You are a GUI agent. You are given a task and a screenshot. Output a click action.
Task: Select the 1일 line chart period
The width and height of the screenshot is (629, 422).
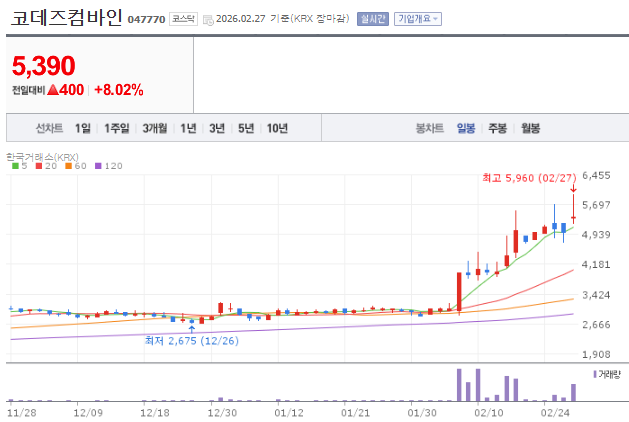83,128
